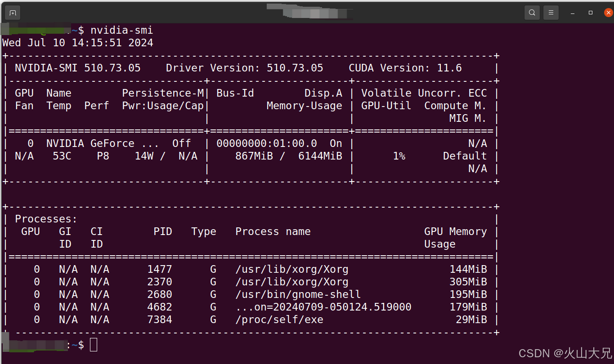
Task: Click the /usr/bin/gnome-shell process name
Action: pos(298,294)
